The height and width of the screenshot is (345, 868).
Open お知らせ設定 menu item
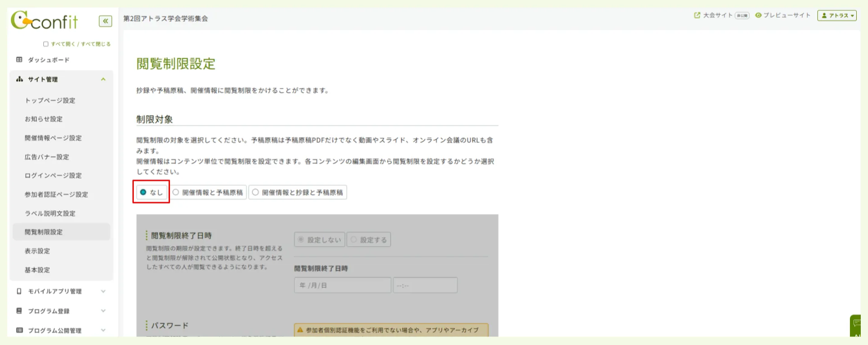[x=43, y=119]
